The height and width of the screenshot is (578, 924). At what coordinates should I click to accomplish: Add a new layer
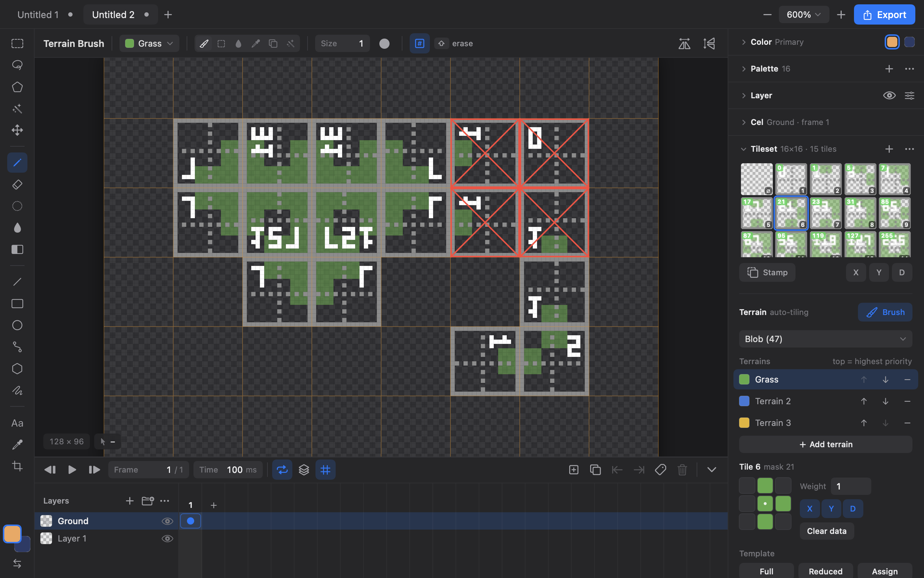[130, 501]
